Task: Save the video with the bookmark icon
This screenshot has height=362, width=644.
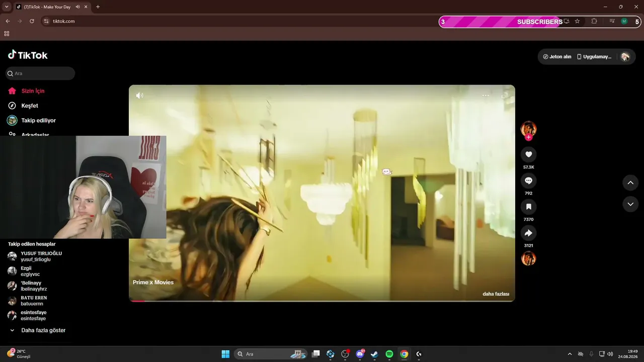Action: click(528, 207)
